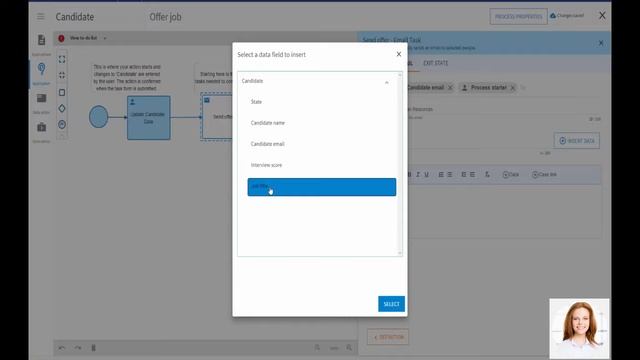Click the second alignment icon after Underline
The image size is (640, 360).
(x=450, y=175)
